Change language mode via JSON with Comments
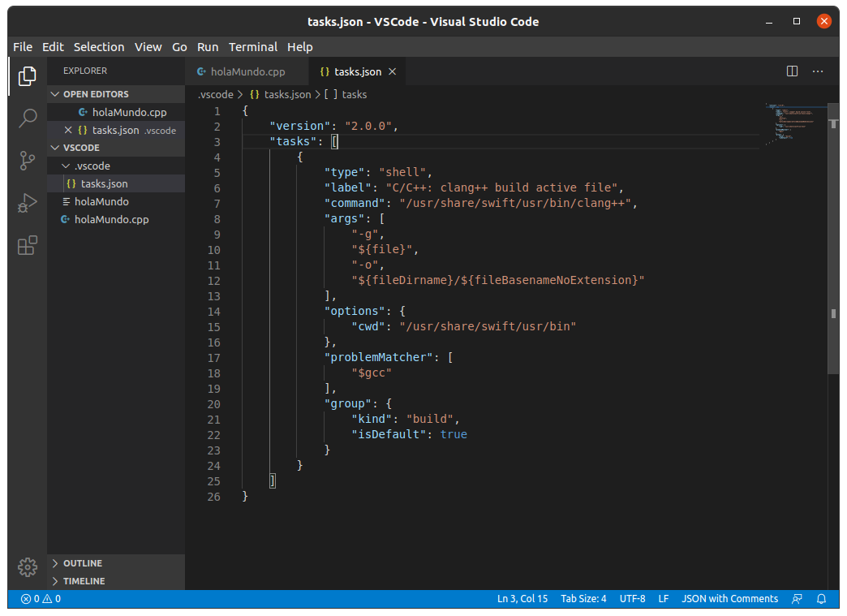This screenshot has height=616, width=847. [x=729, y=599]
